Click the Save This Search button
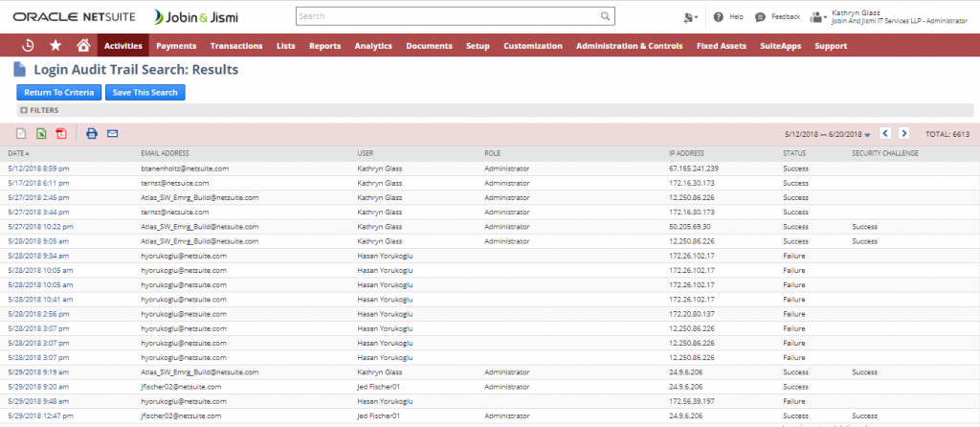Image resolution: width=980 pixels, height=427 pixels. click(x=144, y=92)
